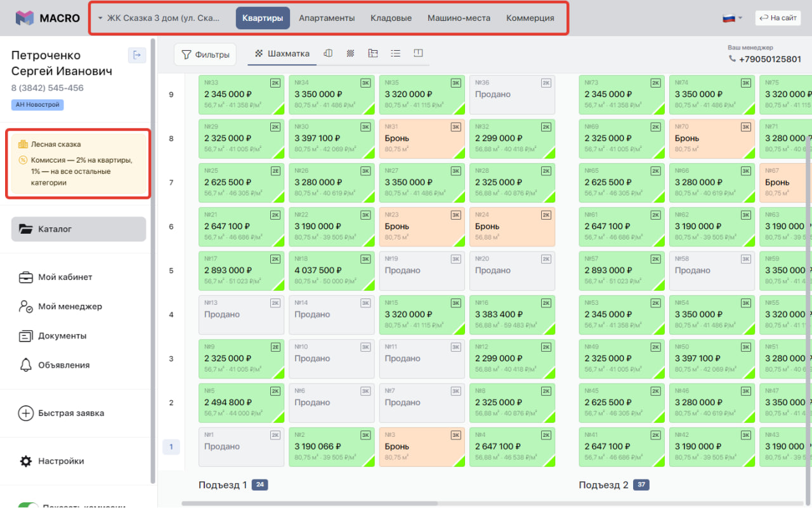Viewport: 812px width, 508px height.
Task: Open the Машино-места tab
Action: (x=459, y=18)
